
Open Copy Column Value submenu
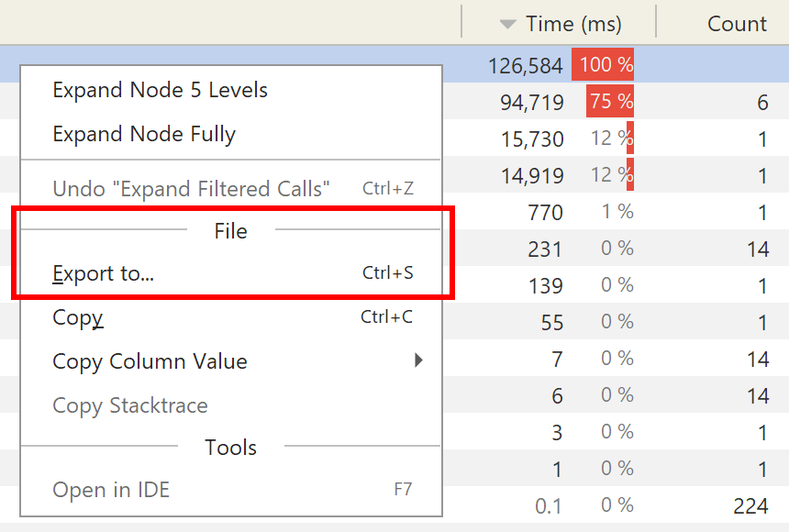click(231, 360)
